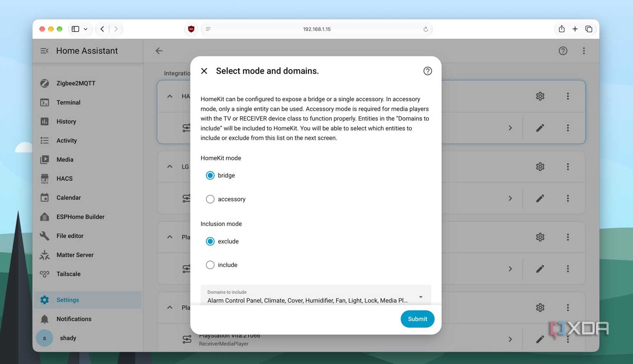Open Zigbee2MQTT from the sidebar
The height and width of the screenshot is (364, 633).
tap(88, 83)
